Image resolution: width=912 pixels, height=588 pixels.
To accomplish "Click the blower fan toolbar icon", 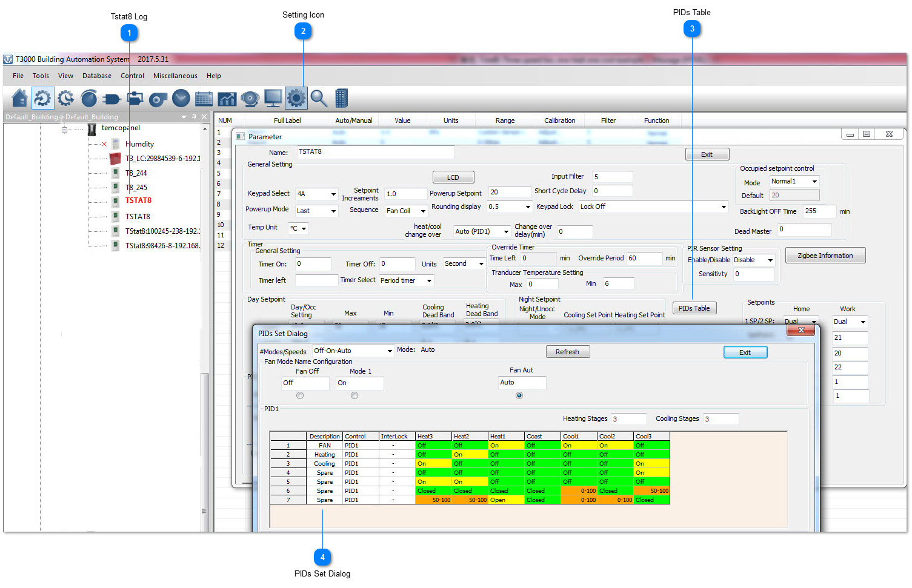I will [x=158, y=99].
